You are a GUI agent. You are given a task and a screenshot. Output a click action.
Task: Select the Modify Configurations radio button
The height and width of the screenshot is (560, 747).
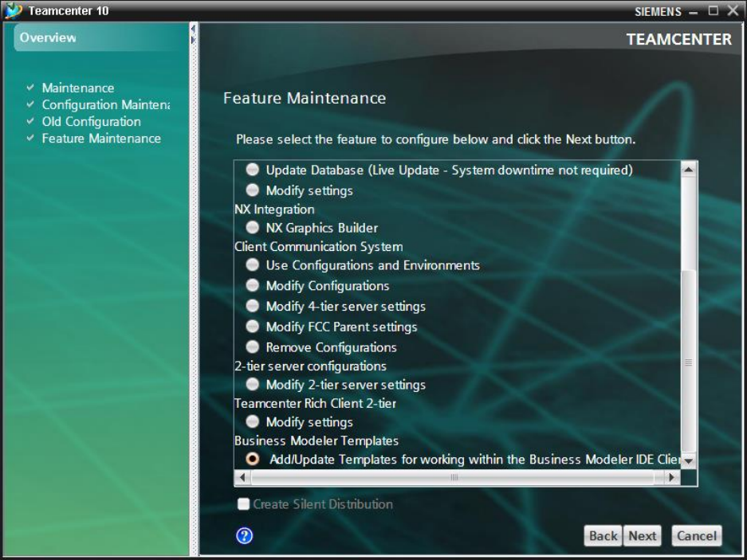coord(253,285)
